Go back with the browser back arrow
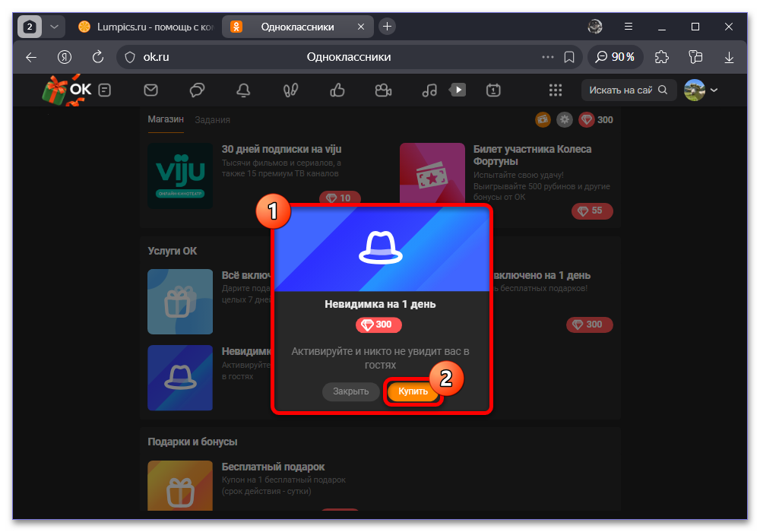The height and width of the screenshot is (532, 760). [31, 57]
